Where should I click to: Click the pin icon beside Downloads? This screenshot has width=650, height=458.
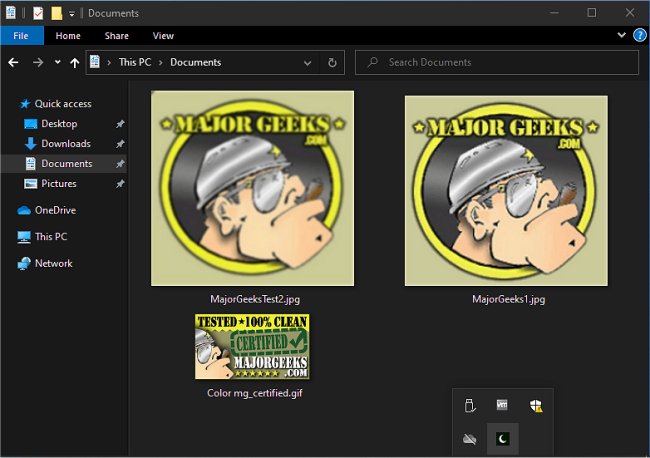click(x=120, y=144)
